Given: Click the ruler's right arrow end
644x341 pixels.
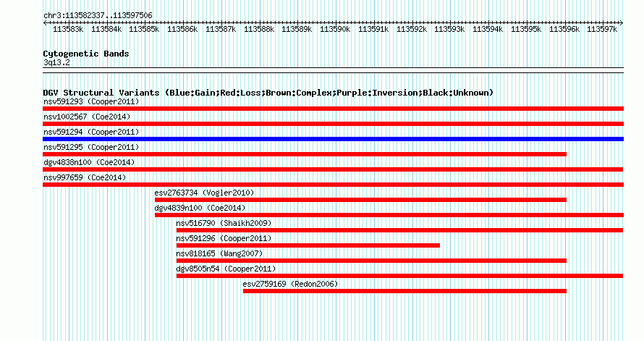Looking at the screenshot, I should pos(622,22).
